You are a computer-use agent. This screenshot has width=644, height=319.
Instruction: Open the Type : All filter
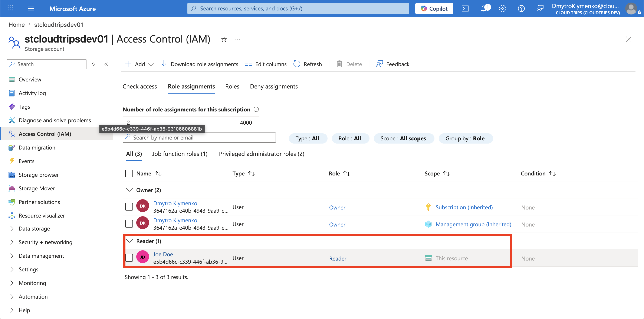(308, 138)
